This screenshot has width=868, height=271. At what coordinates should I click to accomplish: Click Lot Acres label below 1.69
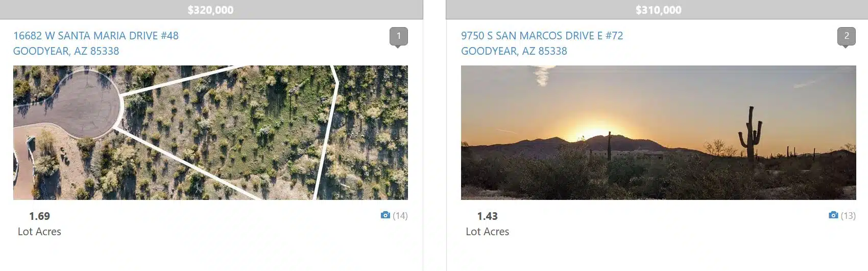[39, 232]
